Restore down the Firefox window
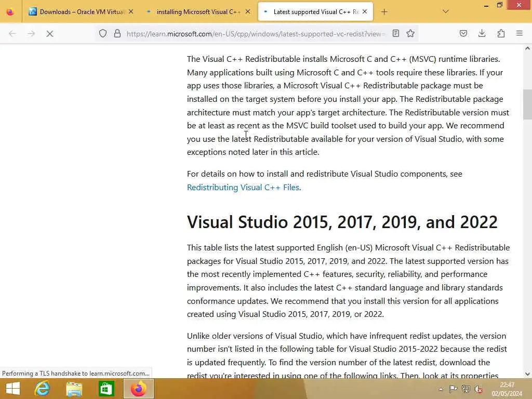The height and width of the screenshot is (399, 532). [499, 5]
